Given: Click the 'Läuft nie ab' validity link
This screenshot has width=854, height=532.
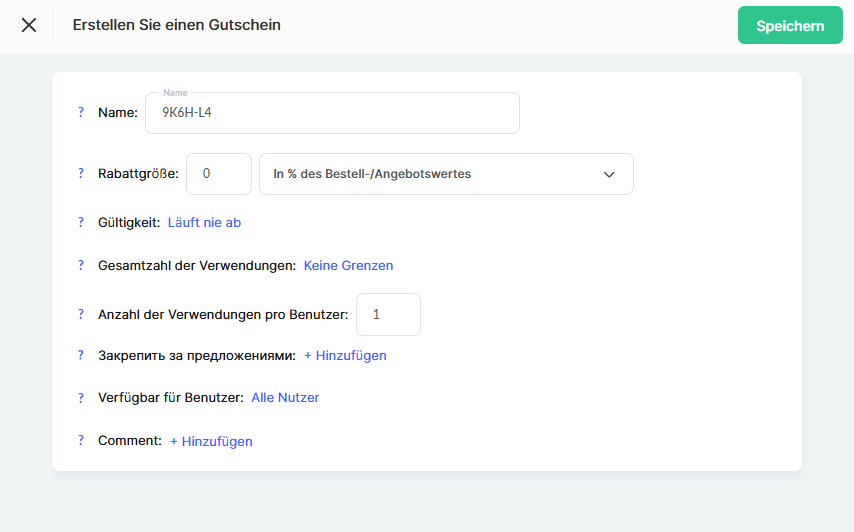Looking at the screenshot, I should click(x=204, y=223).
